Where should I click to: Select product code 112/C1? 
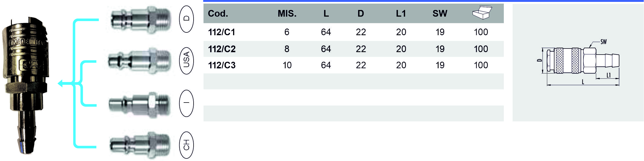point(221,32)
